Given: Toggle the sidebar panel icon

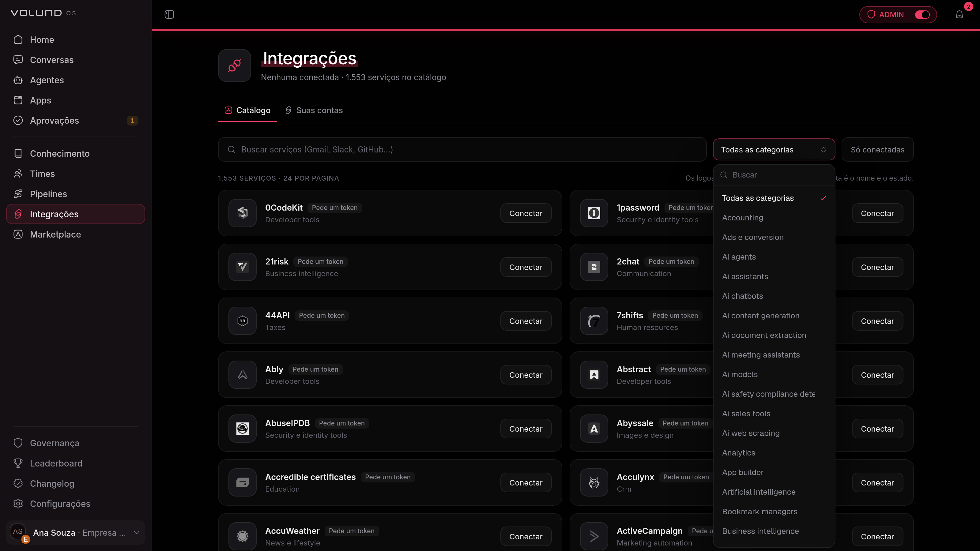Looking at the screenshot, I should [x=169, y=14].
